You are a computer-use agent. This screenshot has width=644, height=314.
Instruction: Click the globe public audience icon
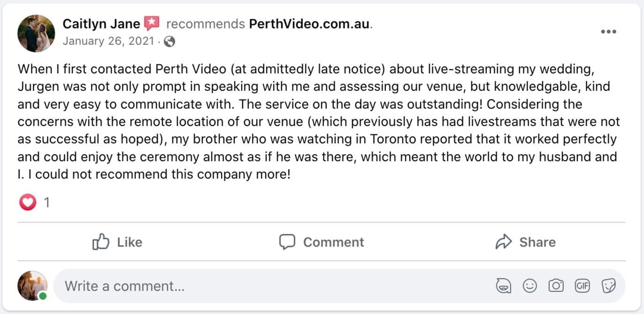(x=170, y=42)
